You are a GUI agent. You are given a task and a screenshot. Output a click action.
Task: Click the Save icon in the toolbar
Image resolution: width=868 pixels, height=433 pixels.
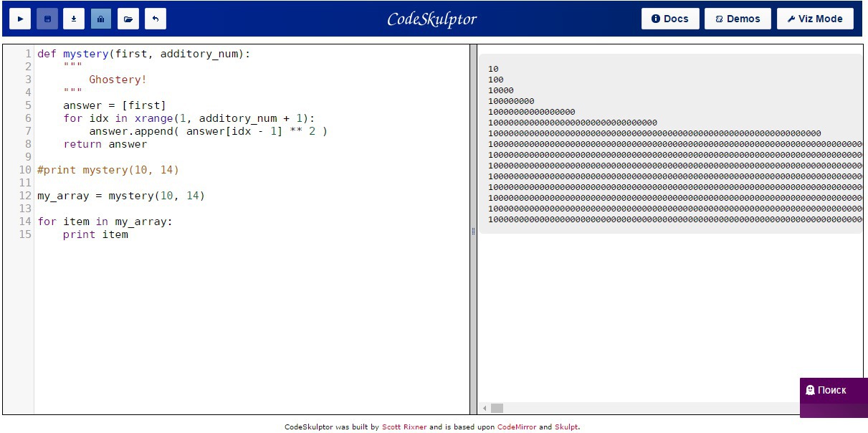click(47, 19)
